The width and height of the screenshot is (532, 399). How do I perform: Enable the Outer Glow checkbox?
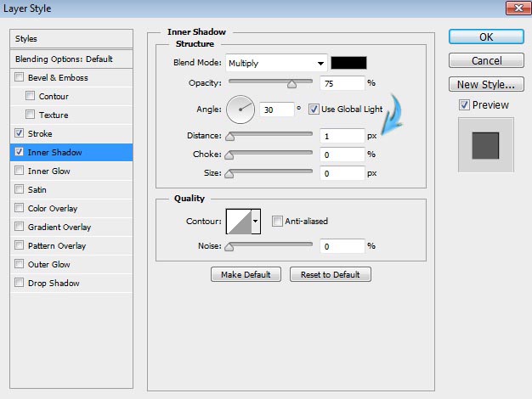pyautogui.click(x=20, y=263)
